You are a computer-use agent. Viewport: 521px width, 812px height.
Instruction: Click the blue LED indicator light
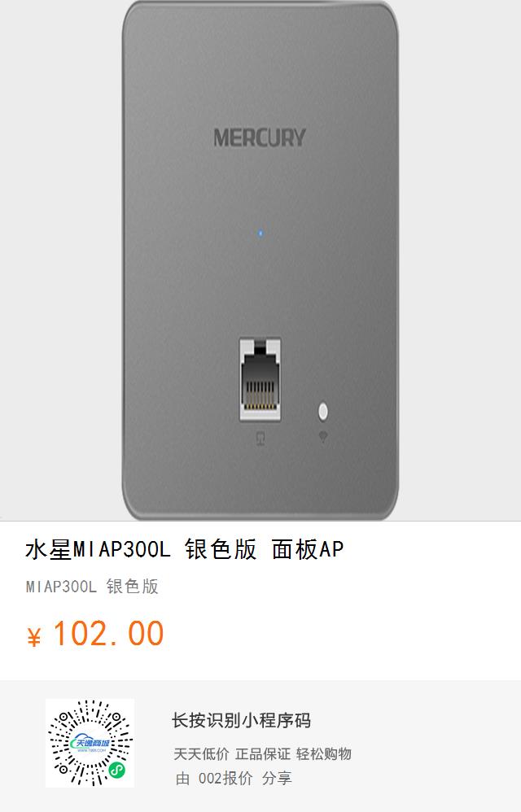click(260, 233)
